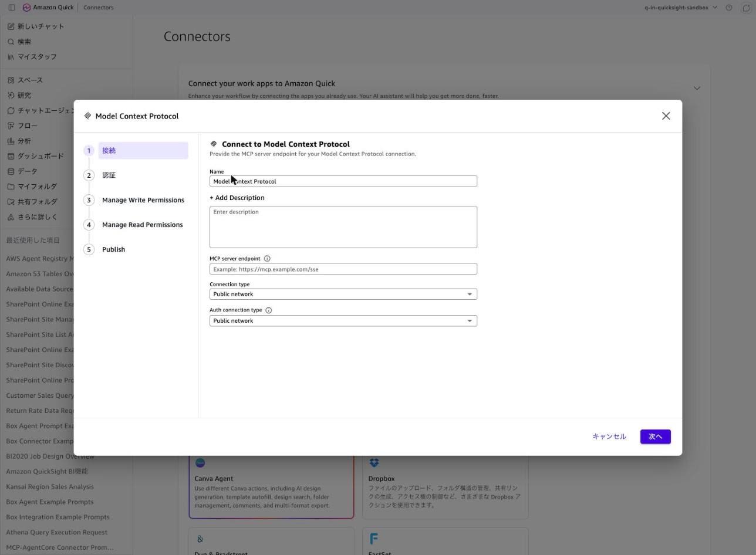Click the Name input field
The width and height of the screenshot is (756, 555).
[x=343, y=181]
